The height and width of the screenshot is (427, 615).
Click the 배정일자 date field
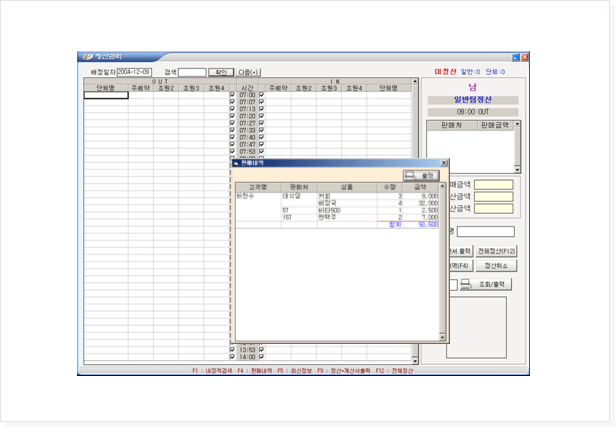click(x=136, y=72)
